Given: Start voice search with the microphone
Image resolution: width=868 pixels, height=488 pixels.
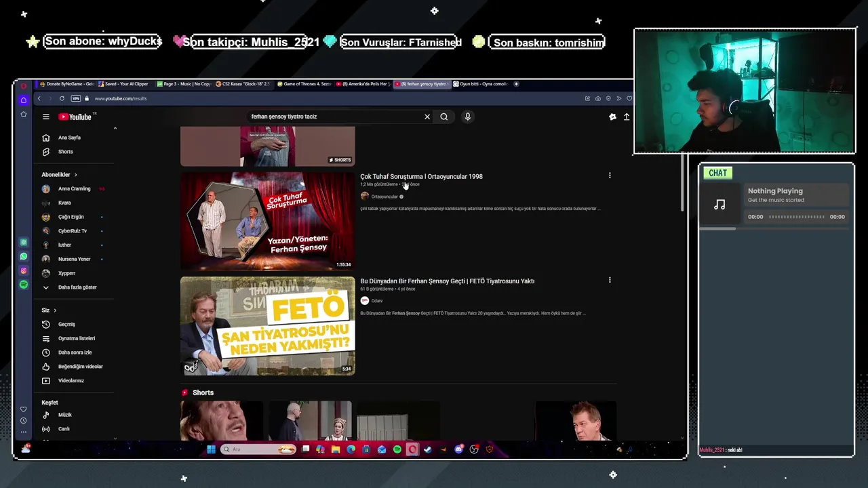Looking at the screenshot, I should (x=467, y=117).
